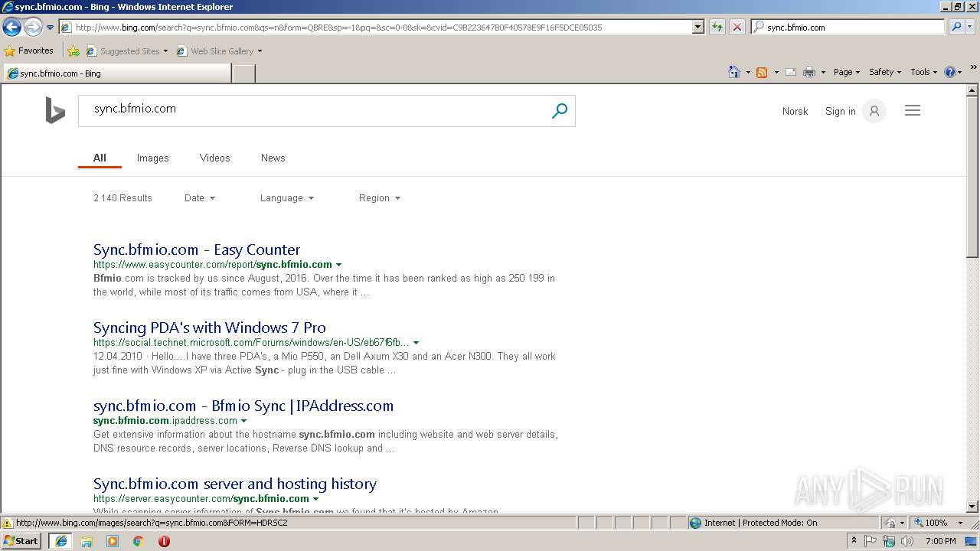The height and width of the screenshot is (551, 980).
Task: Open the search provider dropdown arrow
Action: (969, 27)
